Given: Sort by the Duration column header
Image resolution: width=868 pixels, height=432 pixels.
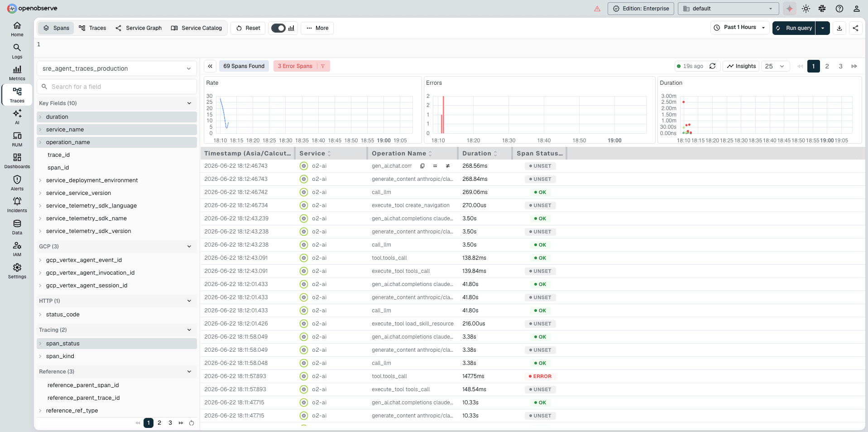Looking at the screenshot, I should tap(480, 154).
